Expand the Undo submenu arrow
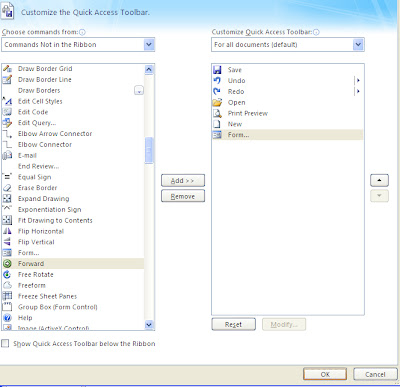The image size is (400, 387). tap(358, 80)
